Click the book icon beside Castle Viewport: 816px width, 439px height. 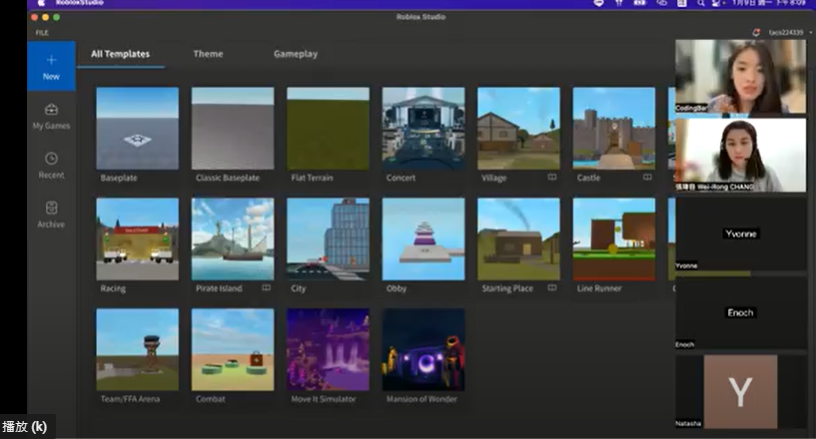[647, 177]
